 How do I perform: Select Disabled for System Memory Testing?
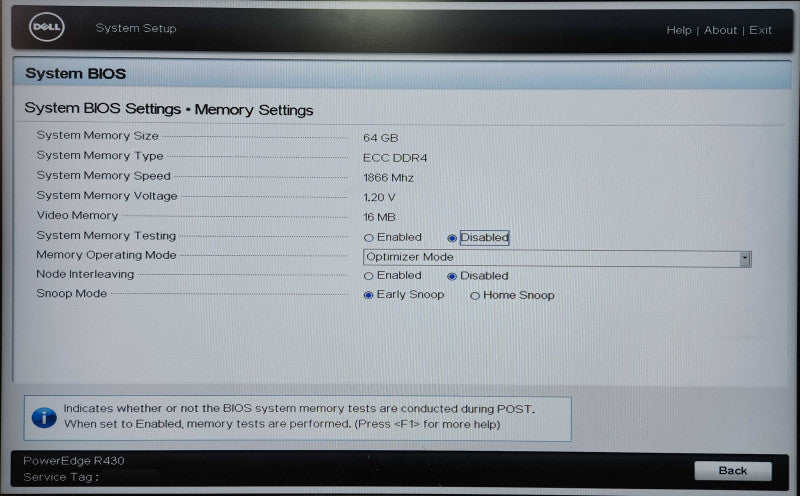point(452,238)
